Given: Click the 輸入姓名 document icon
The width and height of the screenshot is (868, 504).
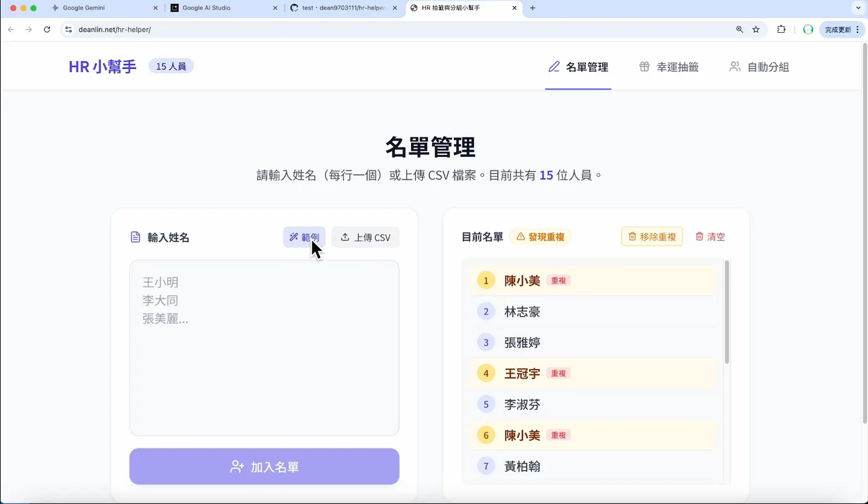Looking at the screenshot, I should click(x=135, y=237).
